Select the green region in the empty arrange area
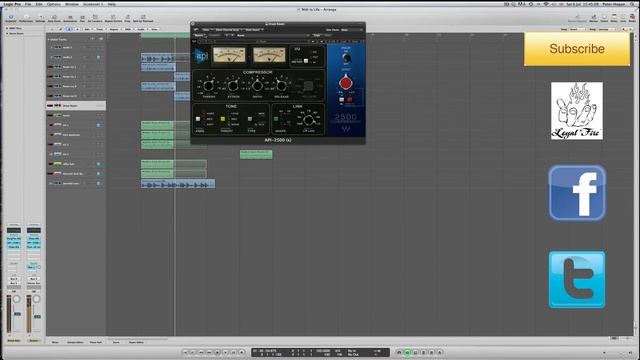The height and width of the screenshot is (360, 640). tap(256, 154)
